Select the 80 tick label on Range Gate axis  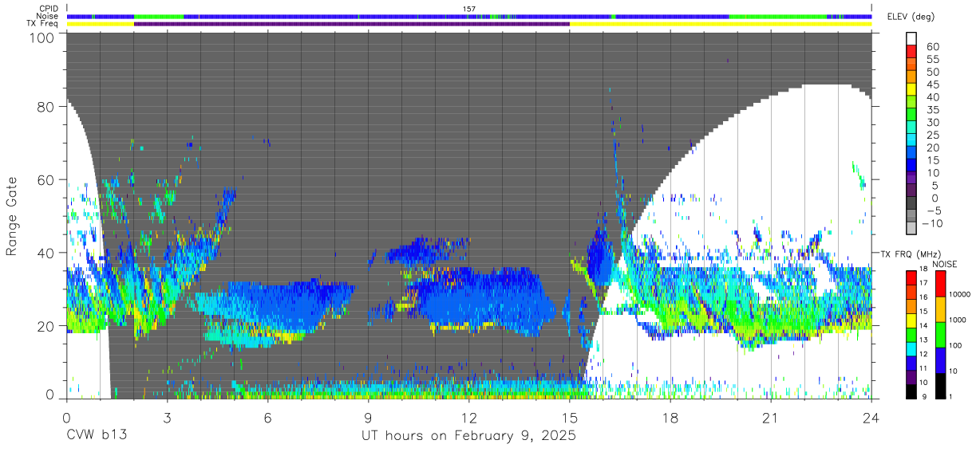[x=47, y=108]
